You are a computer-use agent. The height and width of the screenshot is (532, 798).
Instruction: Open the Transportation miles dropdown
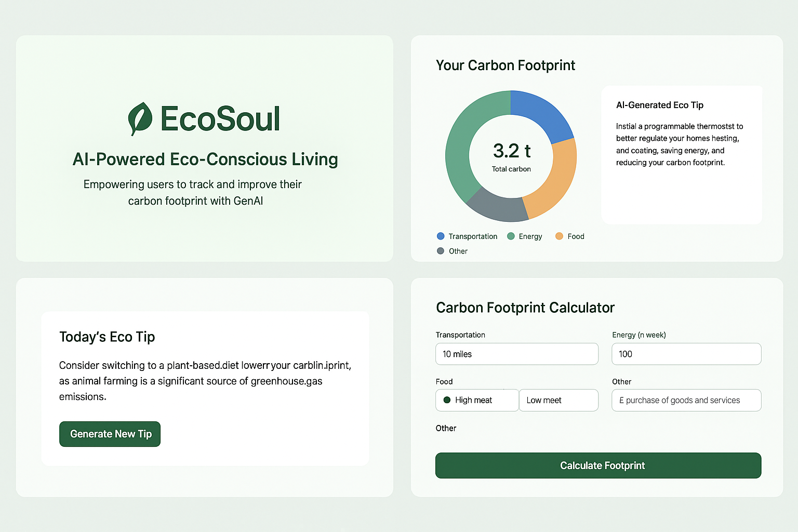[x=516, y=354]
